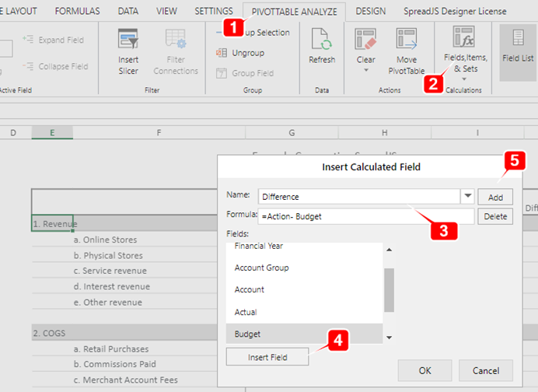Screen dimensions: 538x392
Task: Cancel the Insert Calculated Field dialog
Action: click(486, 370)
